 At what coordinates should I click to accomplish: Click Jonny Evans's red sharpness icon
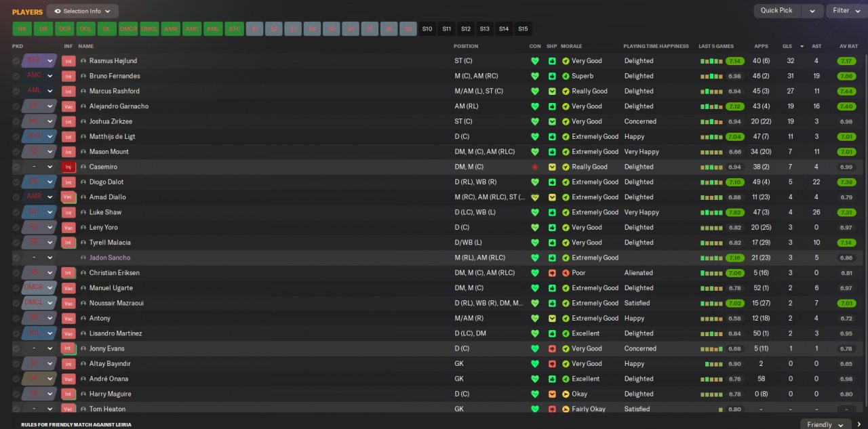(552, 348)
